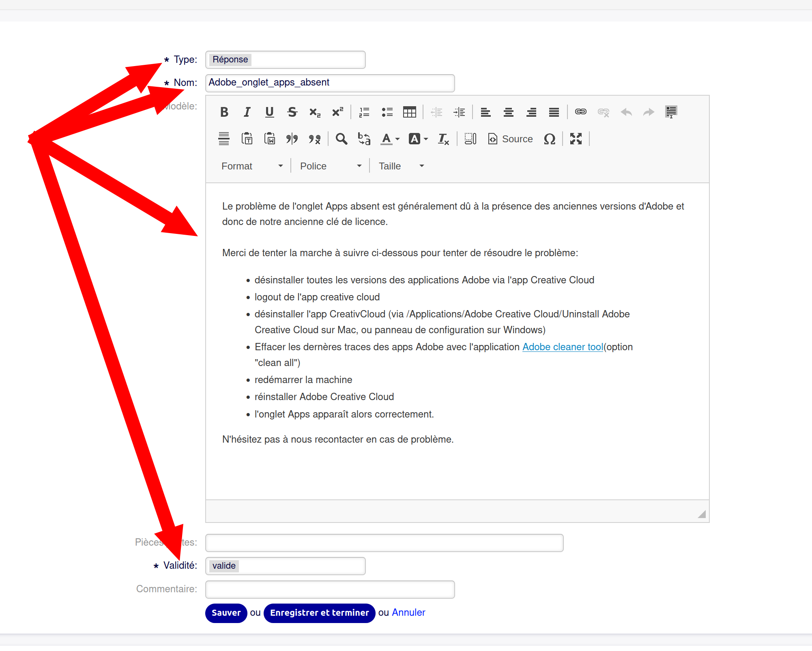Click the Enregistrer et terminer button

tap(319, 612)
